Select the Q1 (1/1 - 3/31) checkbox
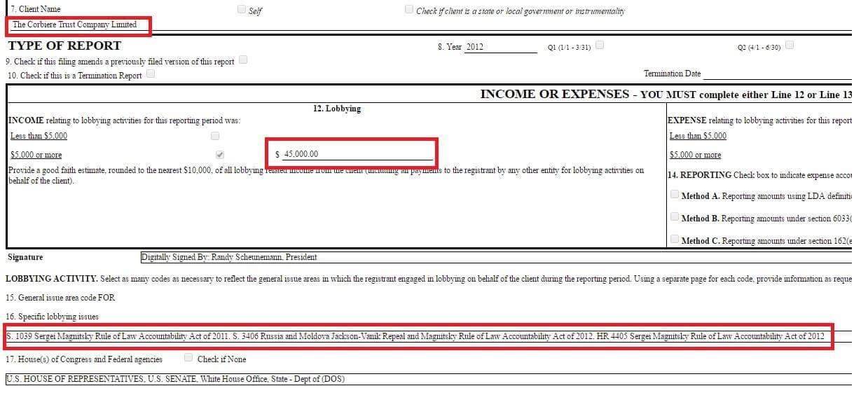The height and width of the screenshot is (407, 868). 599,46
